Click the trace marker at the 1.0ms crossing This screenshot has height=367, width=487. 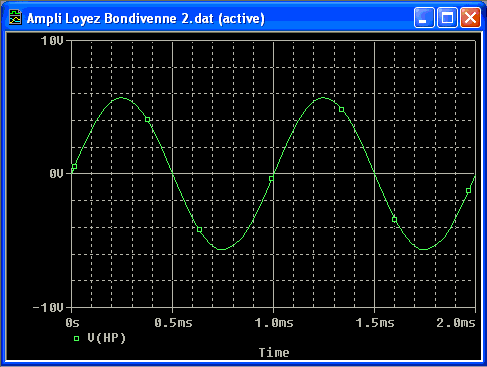[271, 179]
